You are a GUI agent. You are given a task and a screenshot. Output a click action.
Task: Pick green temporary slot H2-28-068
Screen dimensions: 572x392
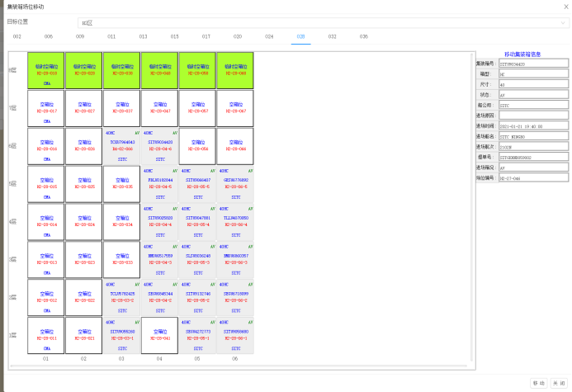pyautogui.click(x=235, y=71)
